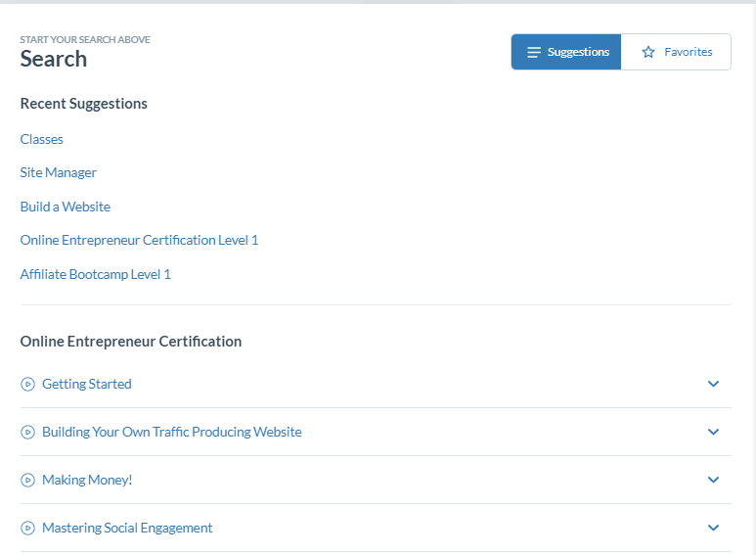
Task: Switch to the Favorites tab
Action: click(x=676, y=52)
